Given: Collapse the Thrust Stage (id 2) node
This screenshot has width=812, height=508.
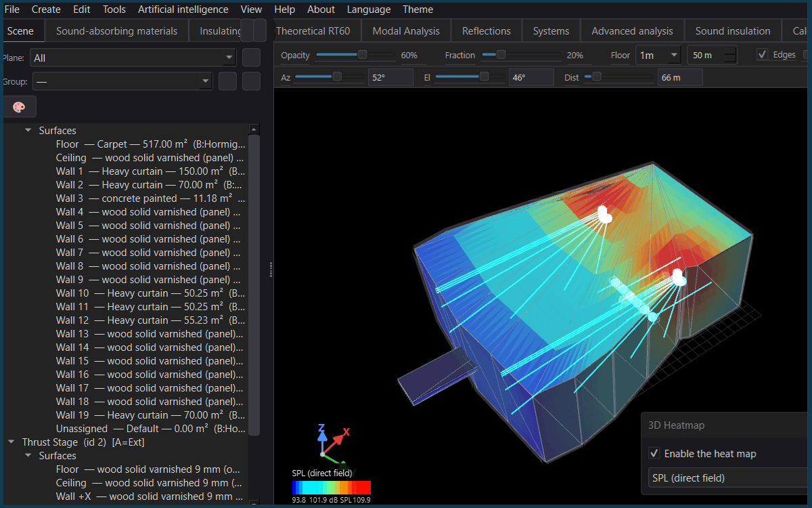Looking at the screenshot, I should pyautogui.click(x=11, y=442).
